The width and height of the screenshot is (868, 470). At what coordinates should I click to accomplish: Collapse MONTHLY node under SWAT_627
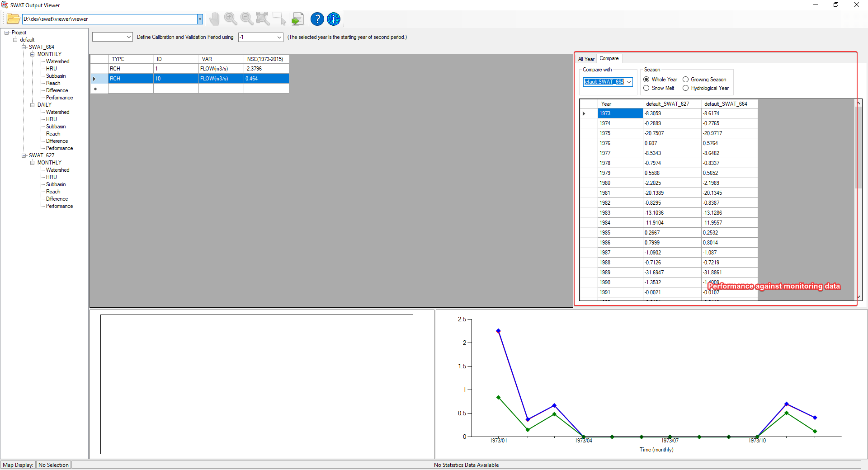click(33, 163)
